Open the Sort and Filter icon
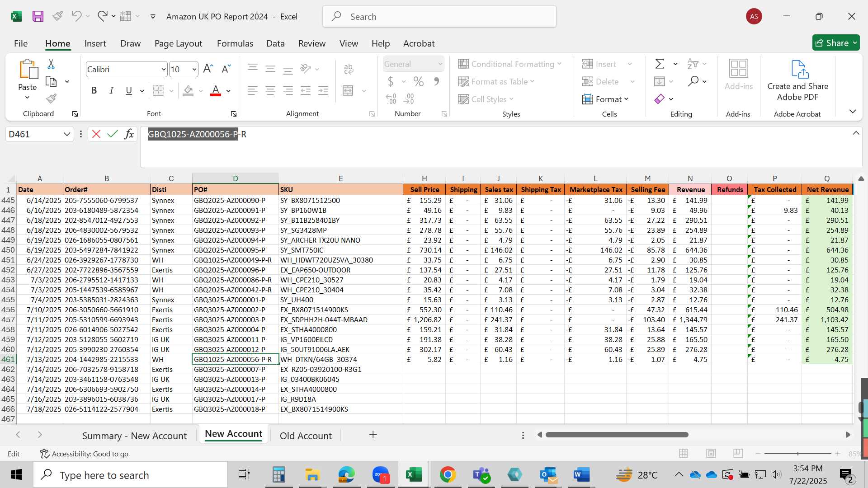Image resolution: width=868 pixels, height=488 pixels. tap(693, 64)
